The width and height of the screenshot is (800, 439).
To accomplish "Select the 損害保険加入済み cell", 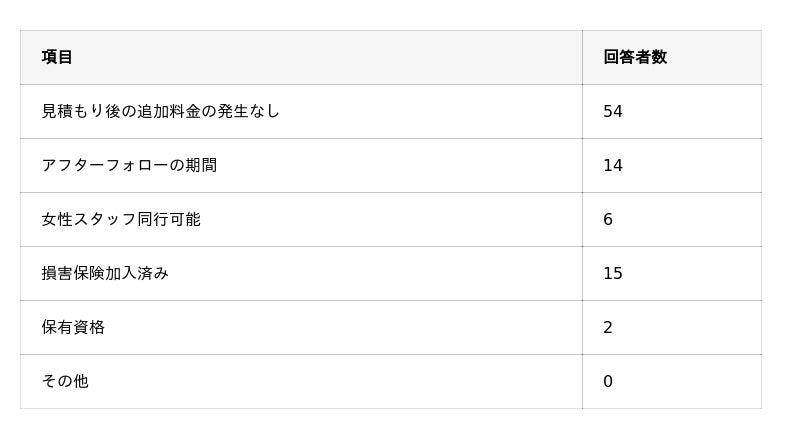I will pos(105,273).
